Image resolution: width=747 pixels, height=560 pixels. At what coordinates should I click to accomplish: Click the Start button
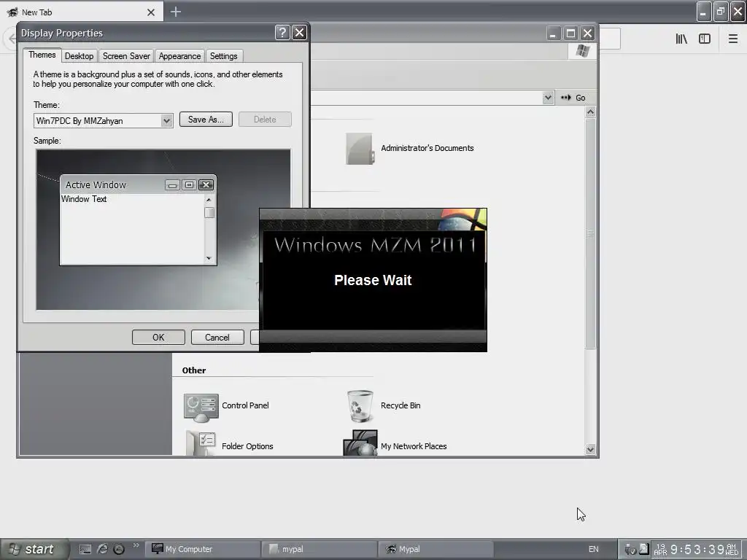tap(34, 549)
